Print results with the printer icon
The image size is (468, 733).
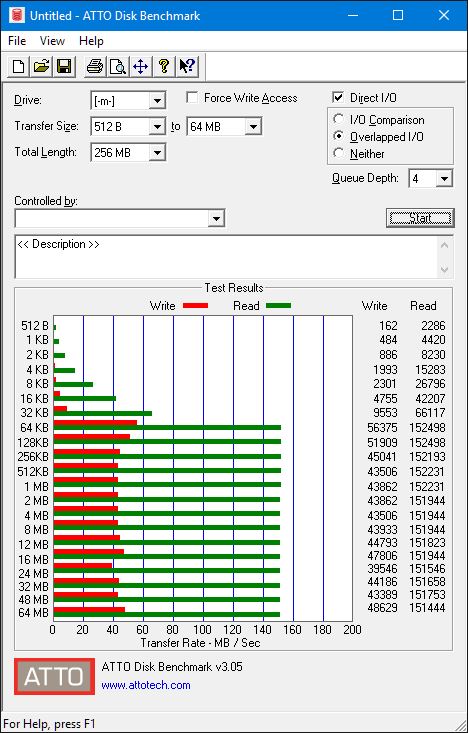(x=95, y=66)
